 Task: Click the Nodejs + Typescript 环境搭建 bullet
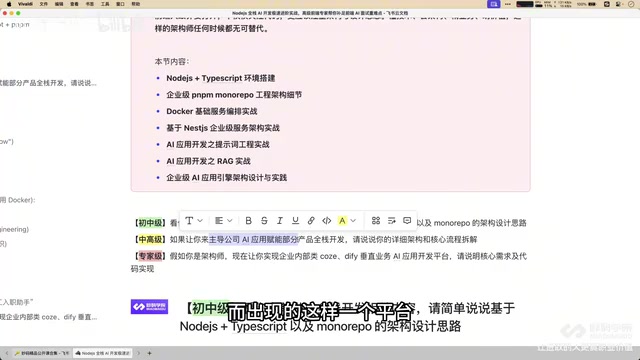(220, 78)
